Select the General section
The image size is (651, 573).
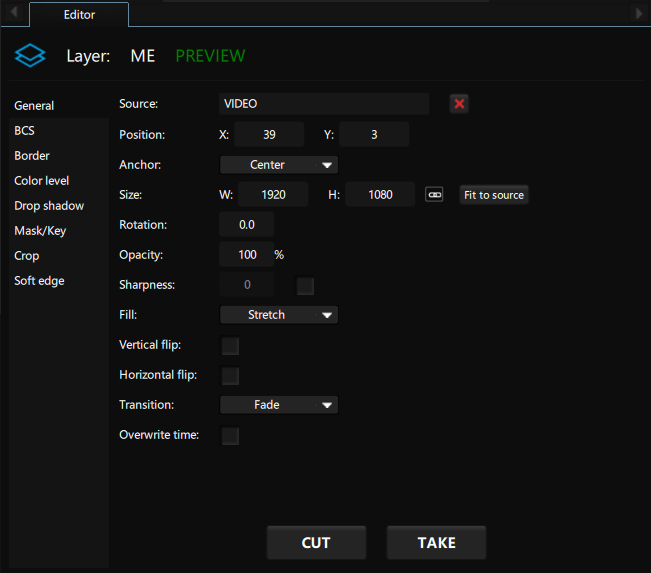[x=59, y=105]
